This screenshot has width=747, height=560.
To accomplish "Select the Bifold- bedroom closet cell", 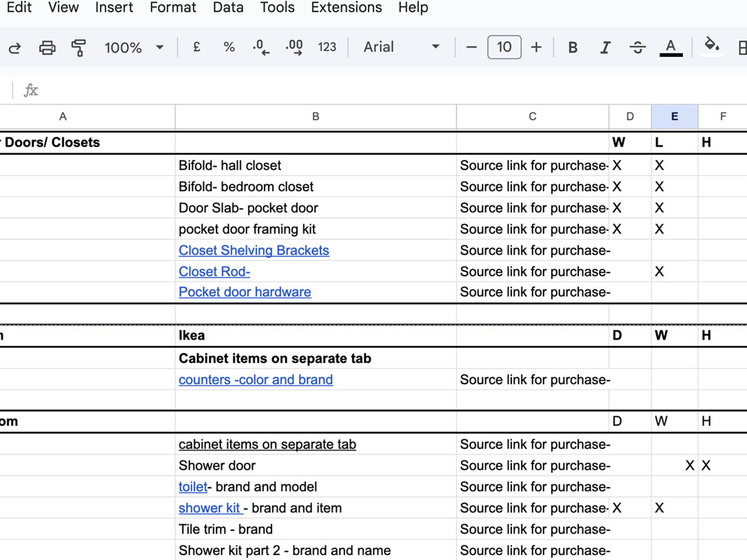I will point(316,187).
